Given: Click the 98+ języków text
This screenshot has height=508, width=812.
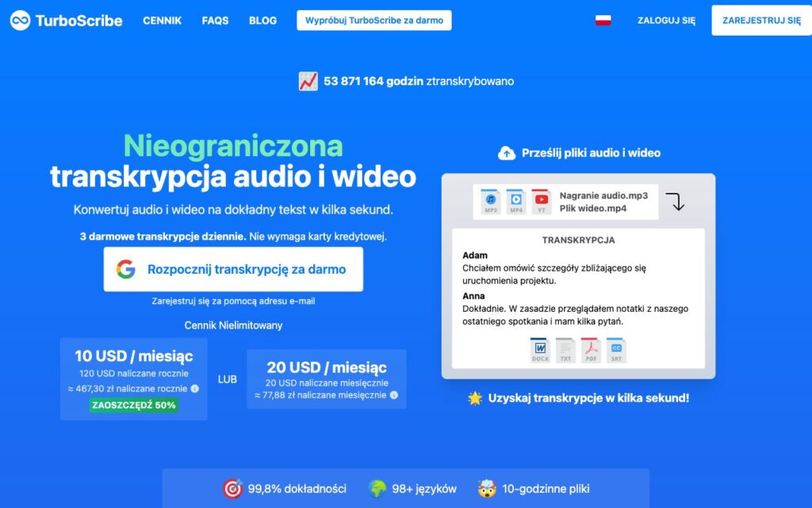Looking at the screenshot, I should point(424,489).
